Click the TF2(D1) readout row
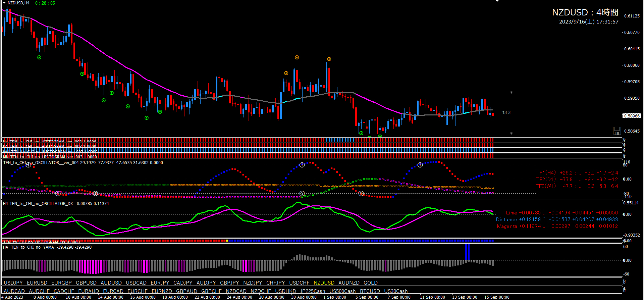Image resolution: width=644 pixels, height=300 pixels. pos(577,180)
